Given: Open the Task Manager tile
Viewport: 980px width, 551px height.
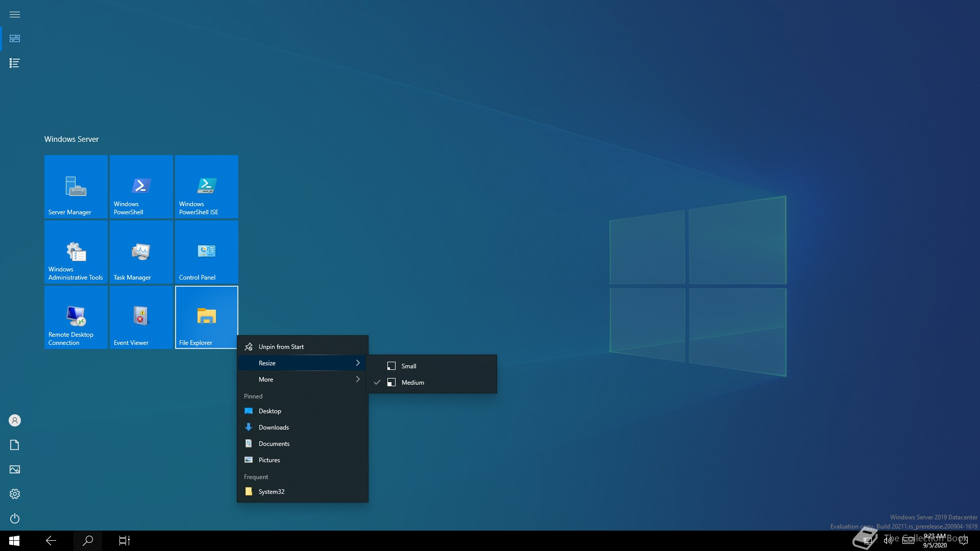Looking at the screenshot, I should [141, 252].
